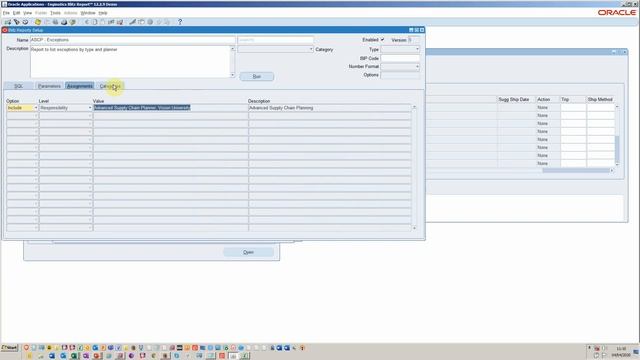Click the Cut toolbar icon

87,22
